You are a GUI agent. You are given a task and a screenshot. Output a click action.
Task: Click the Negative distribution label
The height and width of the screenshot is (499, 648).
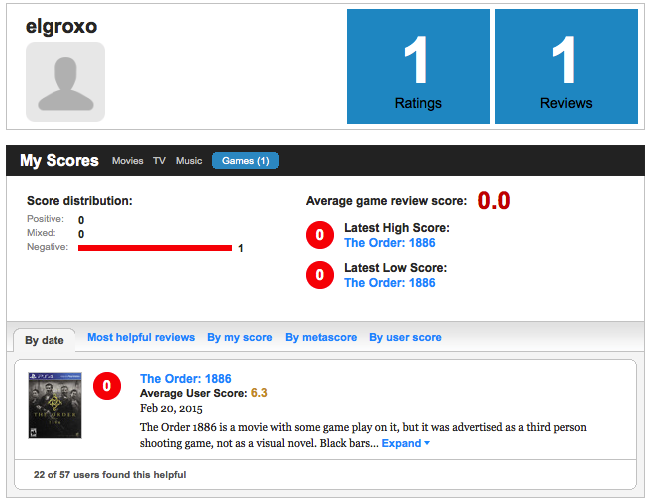click(47, 247)
